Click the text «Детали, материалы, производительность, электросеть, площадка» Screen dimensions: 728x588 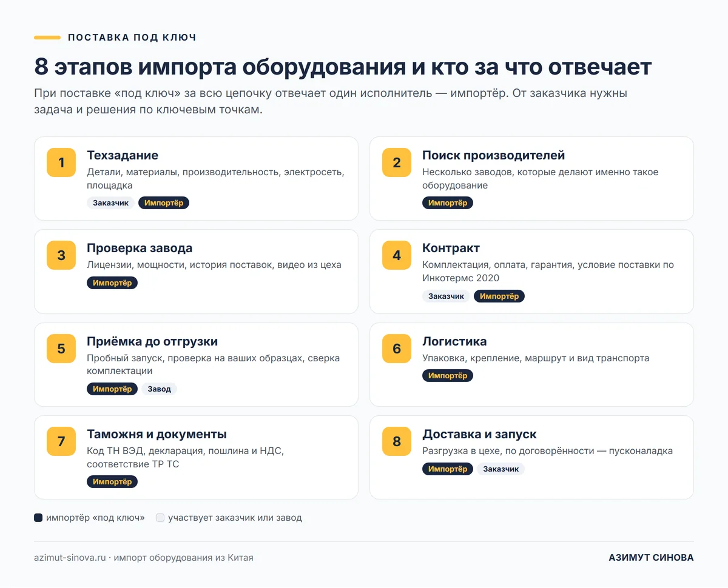coord(215,178)
